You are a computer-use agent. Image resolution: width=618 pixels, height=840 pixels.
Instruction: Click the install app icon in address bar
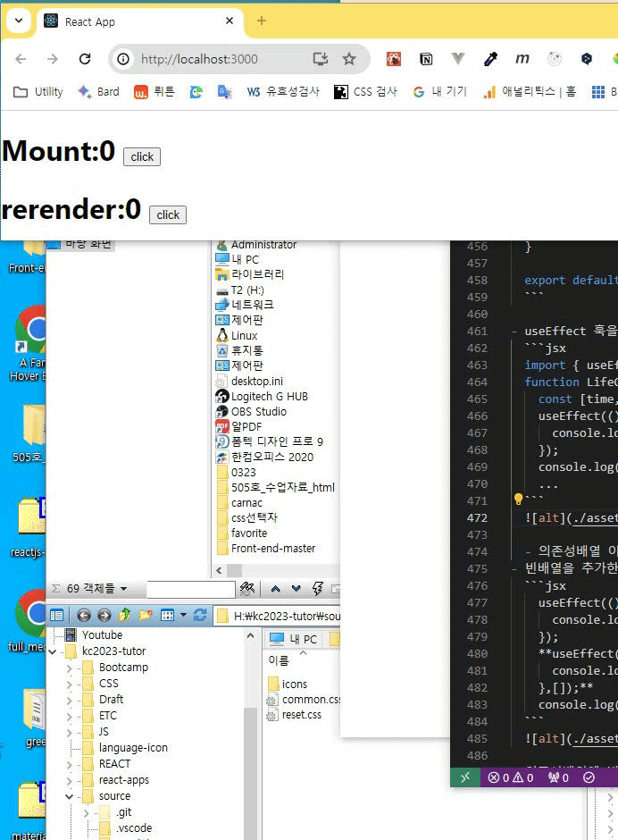click(x=321, y=59)
